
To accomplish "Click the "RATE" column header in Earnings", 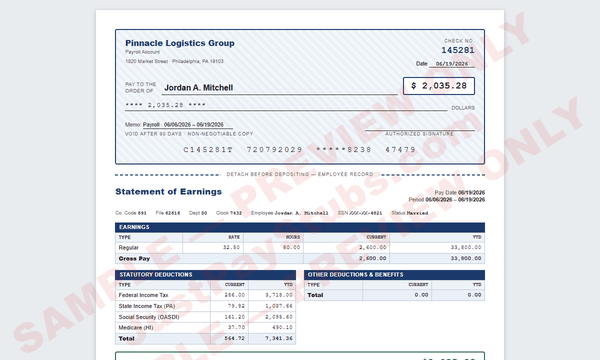I will click(234, 237).
